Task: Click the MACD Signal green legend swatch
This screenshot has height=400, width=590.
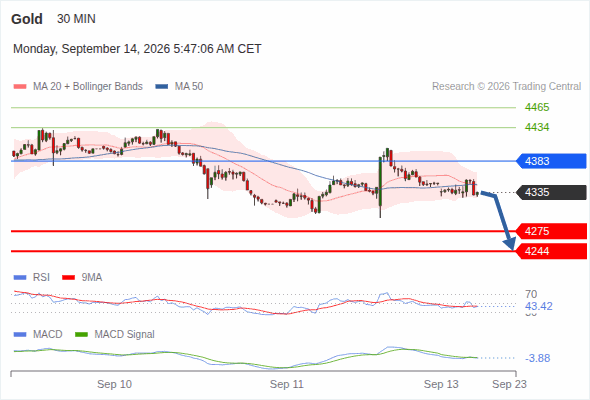Action: point(81,335)
